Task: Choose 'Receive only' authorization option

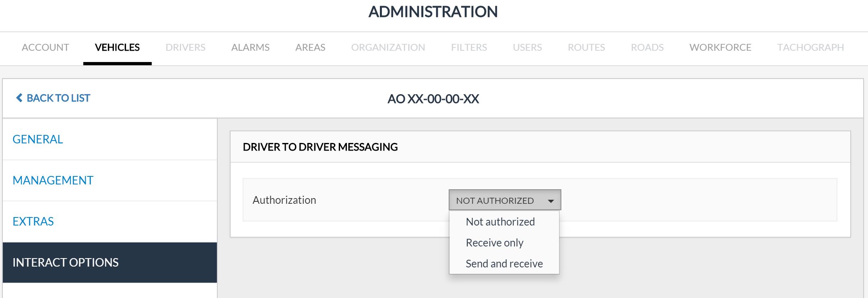Action: [494, 243]
